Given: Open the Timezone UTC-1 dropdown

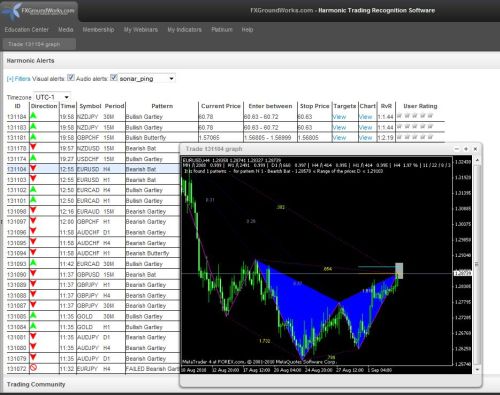Looking at the screenshot, I should pos(52,97).
